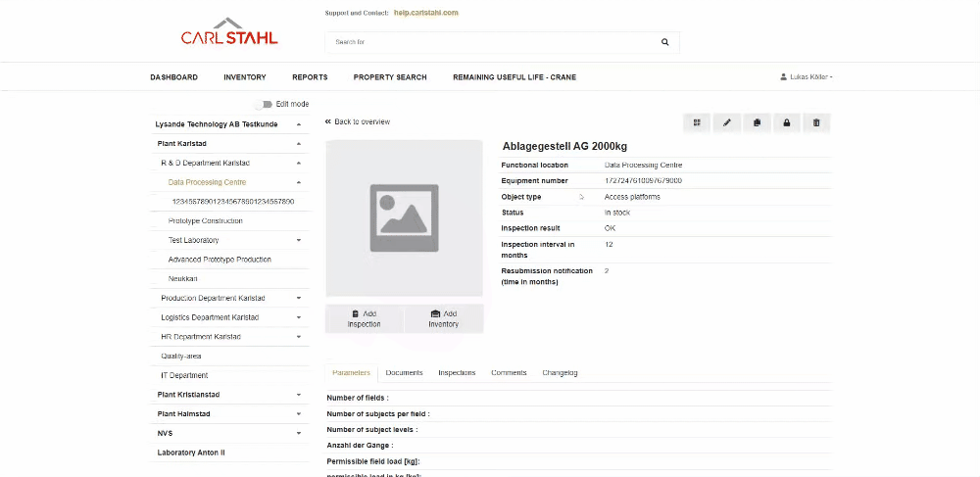Switch to the Documents tab
The height and width of the screenshot is (477, 980).
pyautogui.click(x=404, y=373)
